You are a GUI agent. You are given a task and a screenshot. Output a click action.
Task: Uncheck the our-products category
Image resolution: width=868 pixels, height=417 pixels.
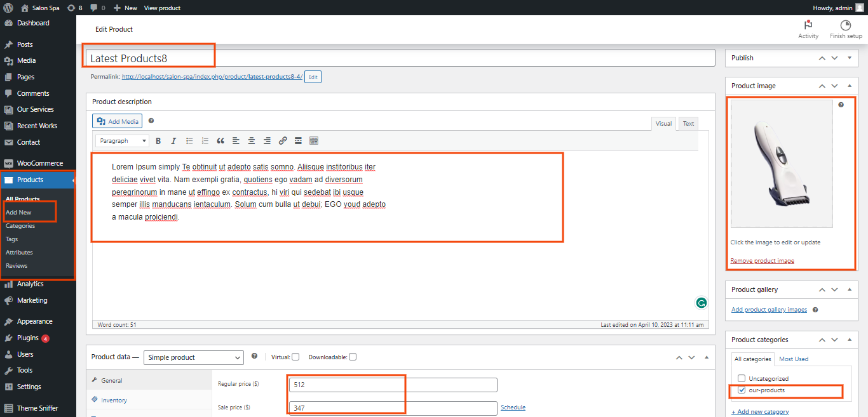click(x=742, y=390)
